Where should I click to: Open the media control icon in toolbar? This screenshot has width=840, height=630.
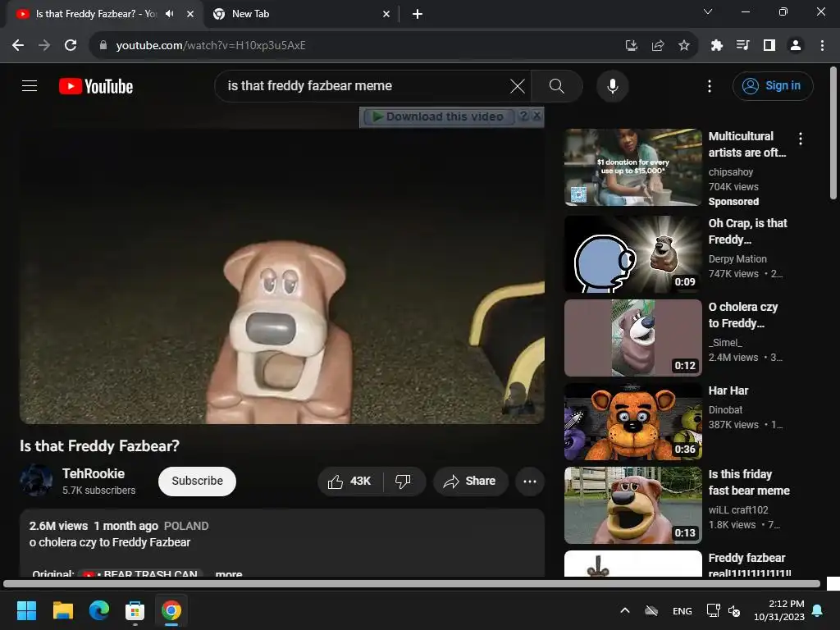click(743, 46)
